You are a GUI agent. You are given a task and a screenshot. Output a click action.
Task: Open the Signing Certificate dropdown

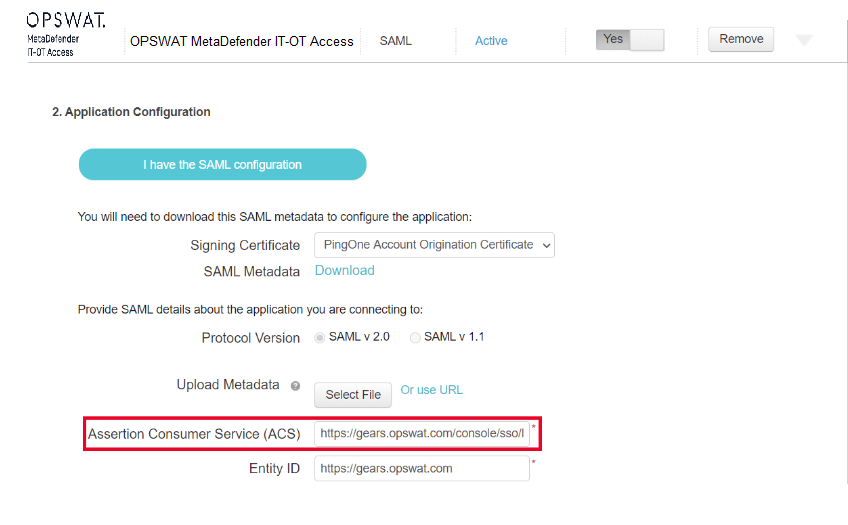pyautogui.click(x=434, y=245)
